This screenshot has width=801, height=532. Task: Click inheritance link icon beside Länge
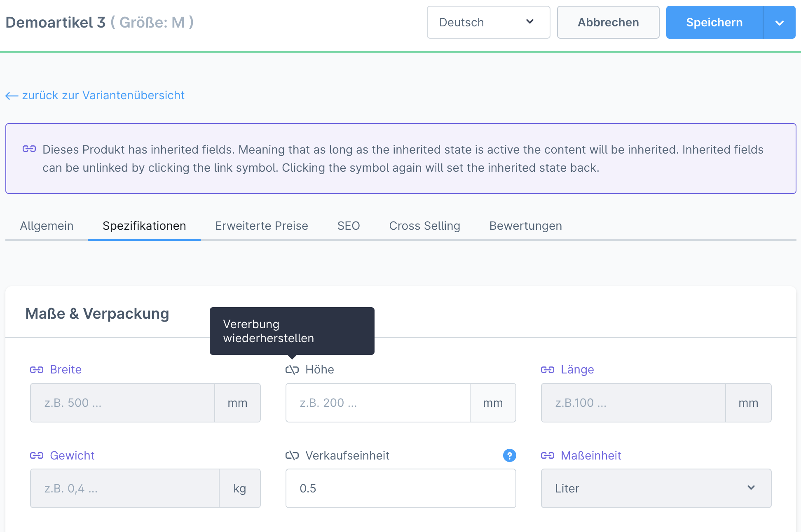tap(548, 370)
